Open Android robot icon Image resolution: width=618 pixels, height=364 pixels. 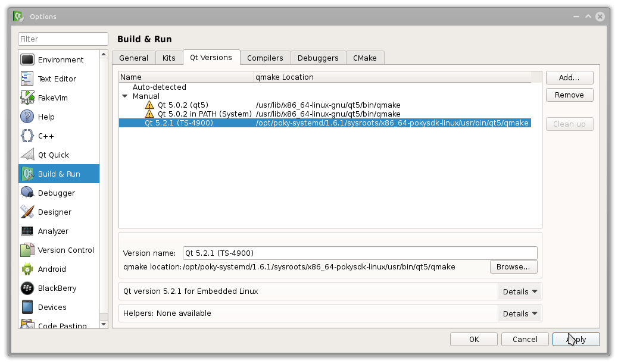click(x=27, y=269)
